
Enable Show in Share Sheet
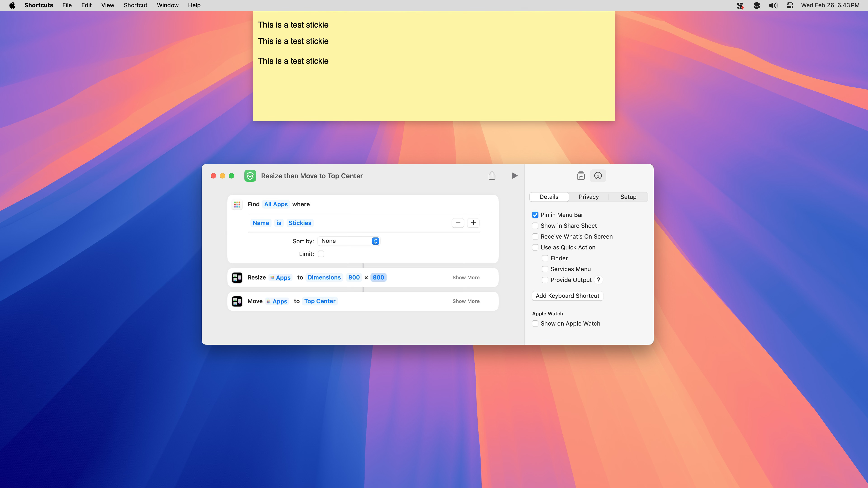click(x=535, y=226)
